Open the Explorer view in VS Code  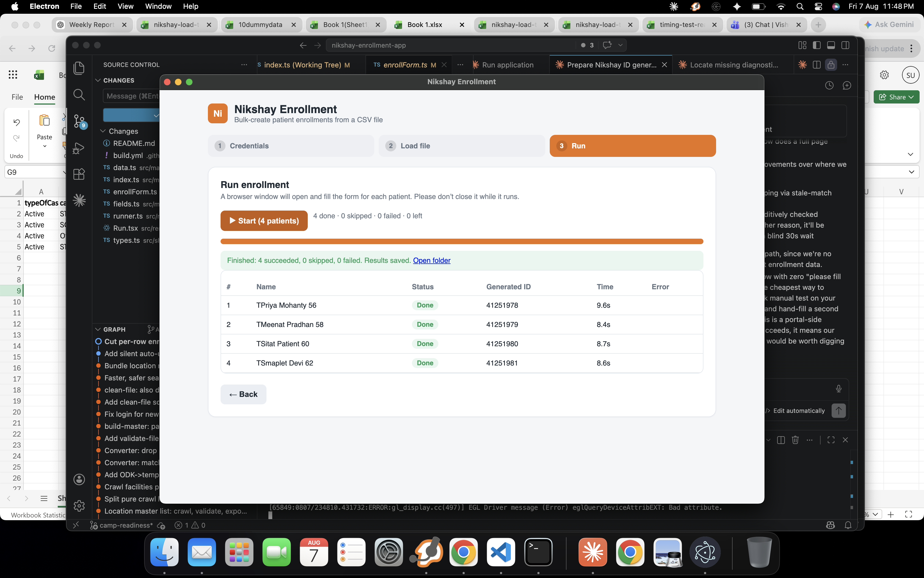tap(79, 68)
